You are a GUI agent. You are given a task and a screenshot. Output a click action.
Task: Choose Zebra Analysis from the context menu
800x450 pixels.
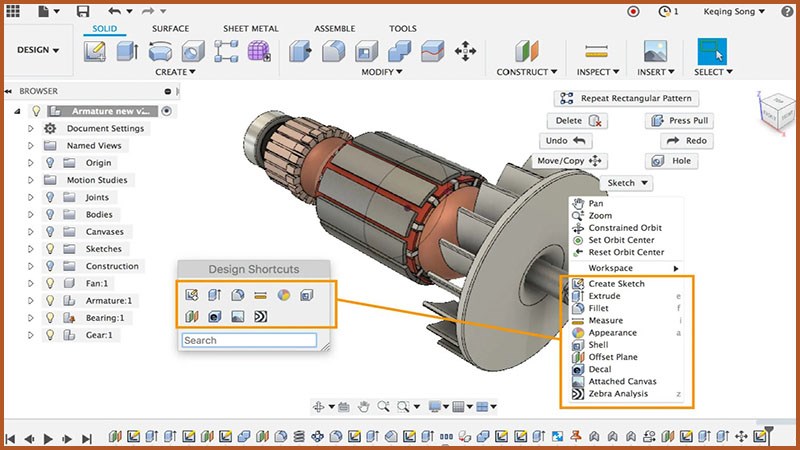point(617,394)
